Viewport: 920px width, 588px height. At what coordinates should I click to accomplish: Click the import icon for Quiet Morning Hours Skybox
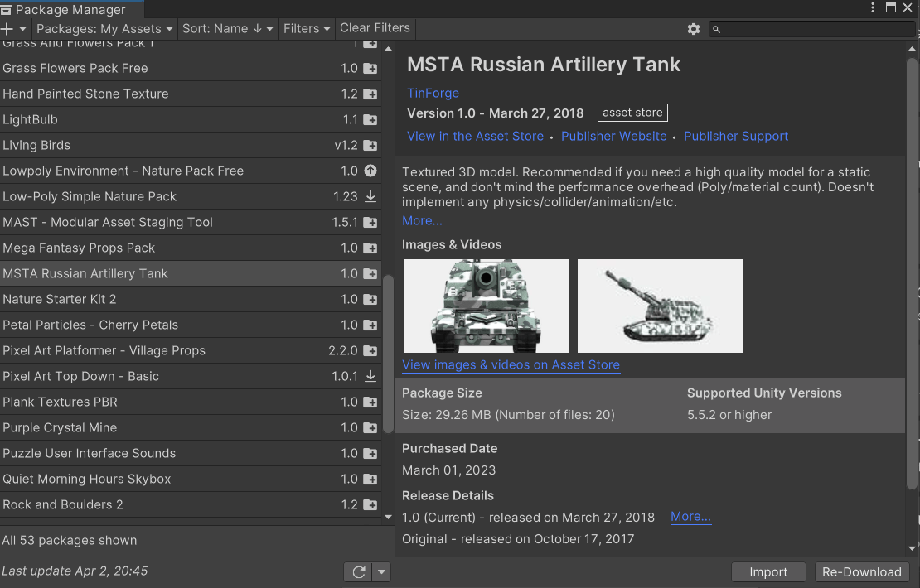(370, 480)
